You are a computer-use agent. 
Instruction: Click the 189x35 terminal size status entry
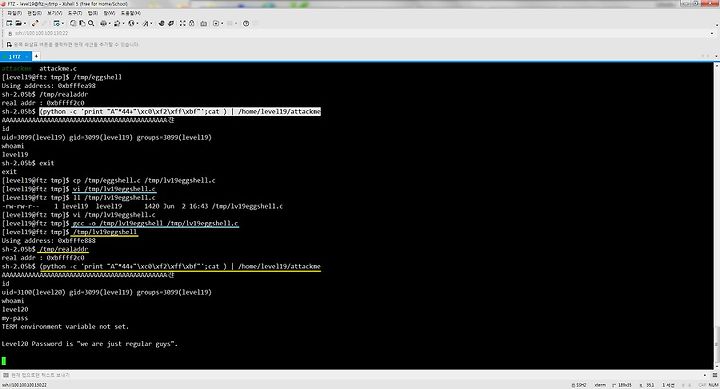[x=622, y=385]
